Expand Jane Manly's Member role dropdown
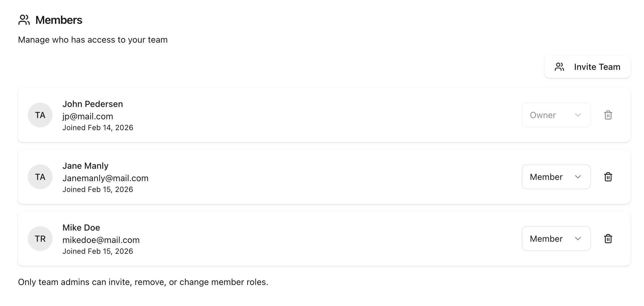This screenshot has height=306, width=644. click(556, 177)
